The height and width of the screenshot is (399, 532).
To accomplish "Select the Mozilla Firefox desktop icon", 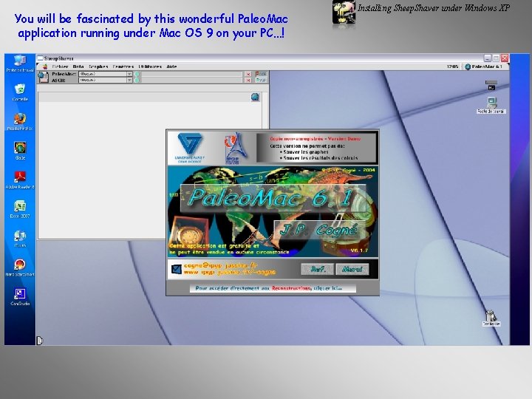I will [20, 122].
